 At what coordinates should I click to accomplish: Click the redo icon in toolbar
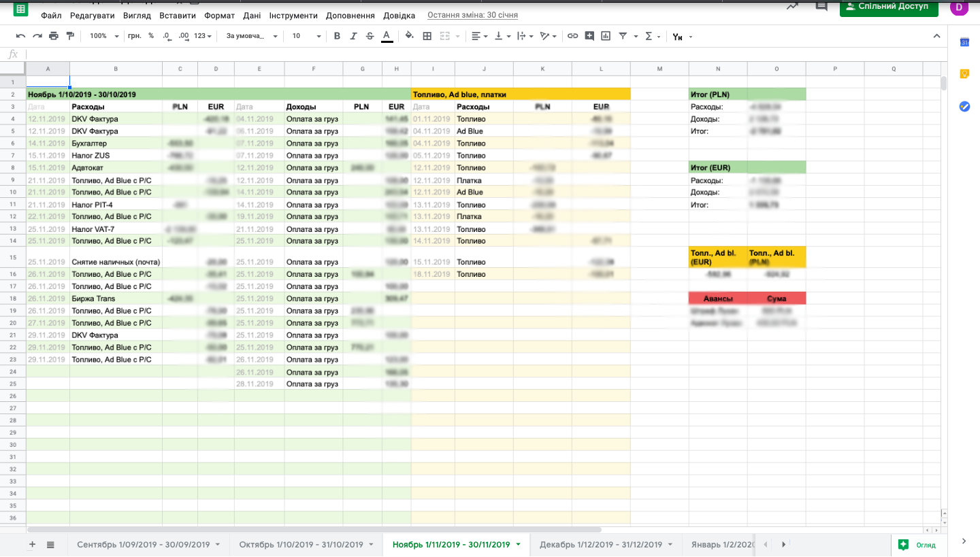coord(37,36)
